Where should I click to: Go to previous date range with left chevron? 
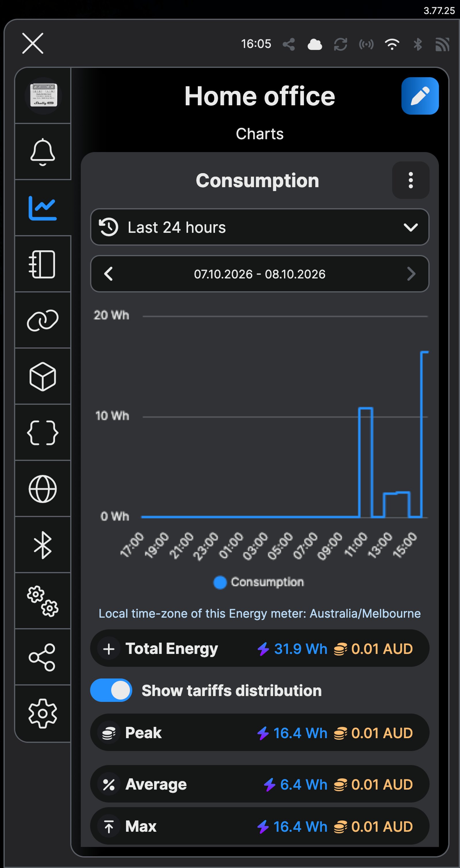tap(108, 274)
